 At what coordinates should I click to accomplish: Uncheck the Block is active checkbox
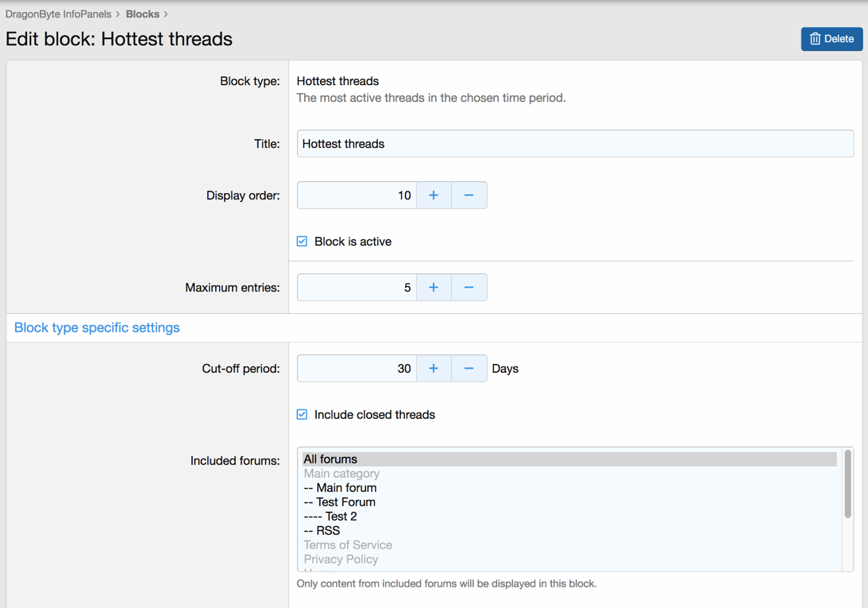click(303, 242)
